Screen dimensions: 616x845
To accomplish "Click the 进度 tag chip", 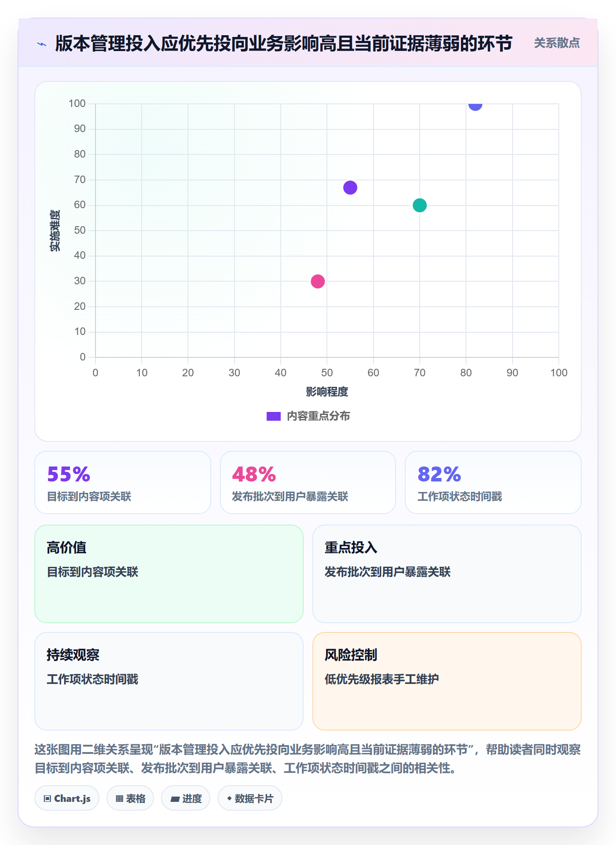I will point(186,798).
